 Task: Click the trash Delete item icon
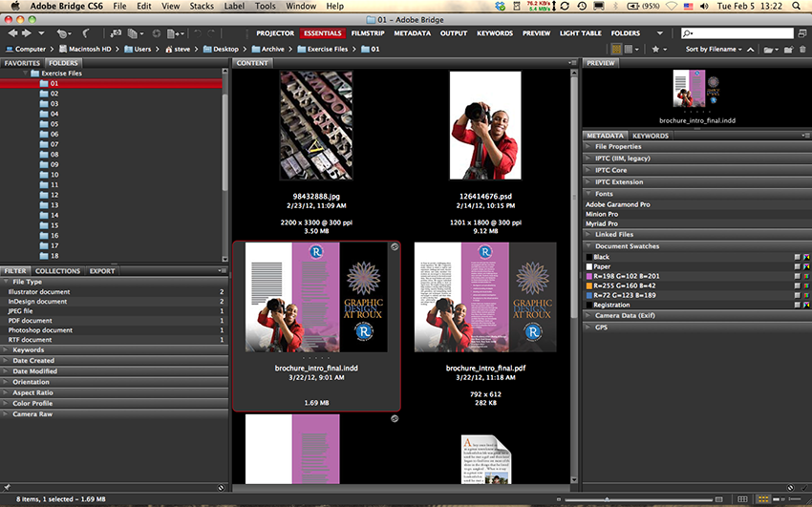[802, 49]
